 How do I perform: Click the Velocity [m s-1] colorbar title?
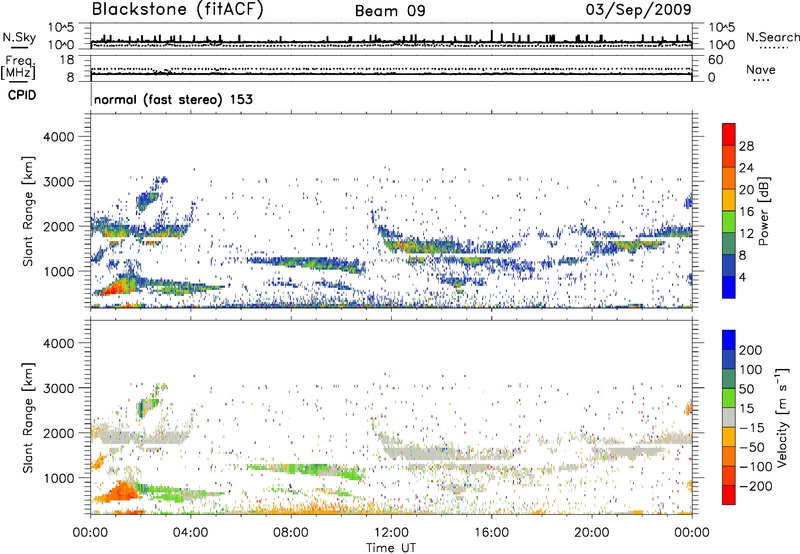(781, 417)
